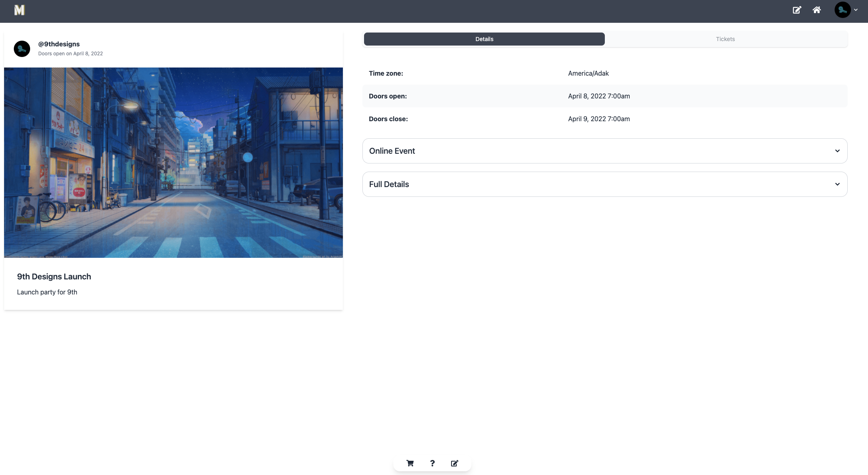Open the shopping cart icon
This screenshot has width=868, height=475.
coord(410,463)
